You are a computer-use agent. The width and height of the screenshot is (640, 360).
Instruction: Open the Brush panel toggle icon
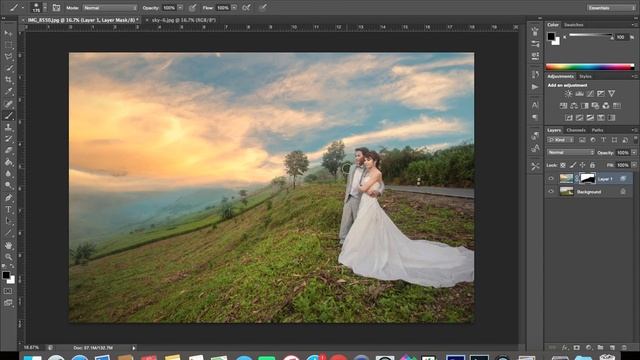56,8
